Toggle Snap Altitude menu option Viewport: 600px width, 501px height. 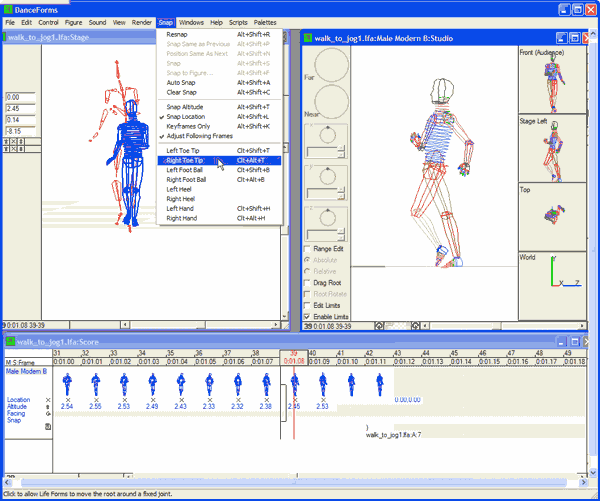(187, 106)
